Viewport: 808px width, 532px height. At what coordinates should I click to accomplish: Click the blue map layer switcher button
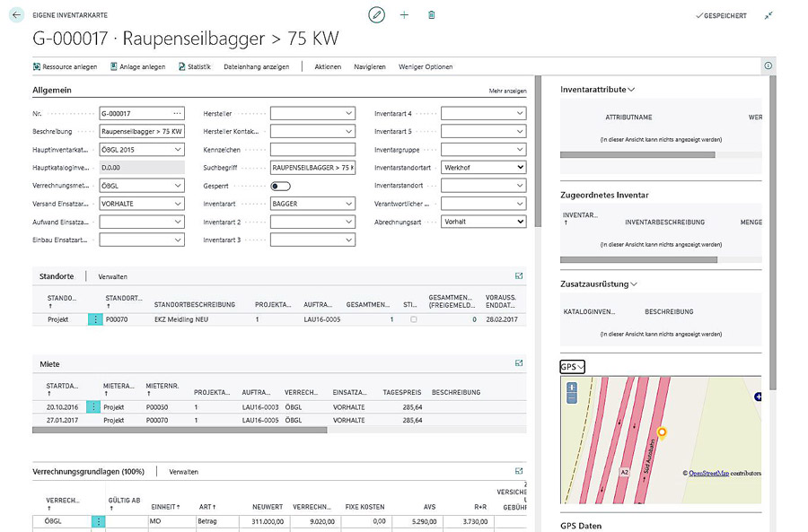[x=758, y=397]
